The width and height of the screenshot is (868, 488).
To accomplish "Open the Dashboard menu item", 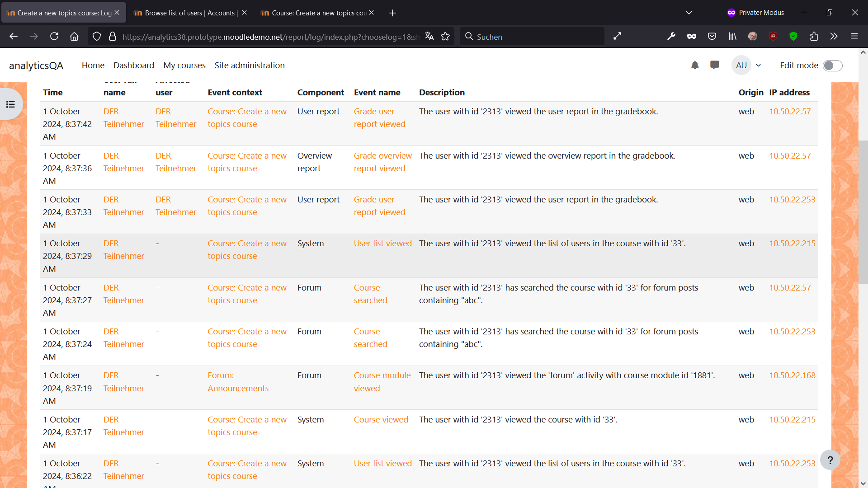I will pos(134,65).
